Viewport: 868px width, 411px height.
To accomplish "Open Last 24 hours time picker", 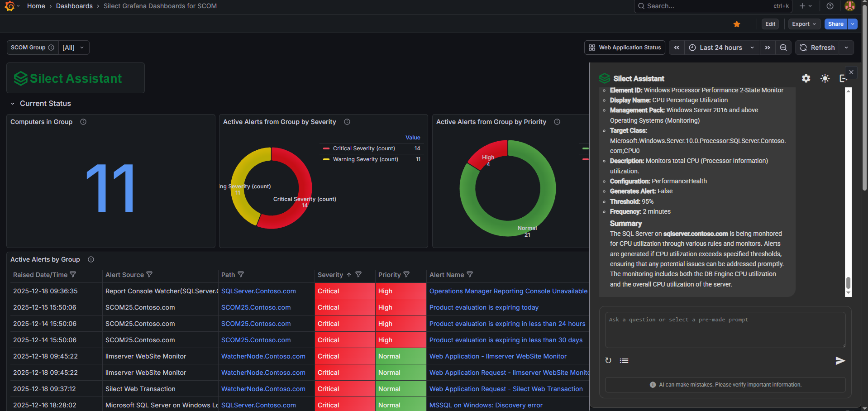I will pos(722,48).
